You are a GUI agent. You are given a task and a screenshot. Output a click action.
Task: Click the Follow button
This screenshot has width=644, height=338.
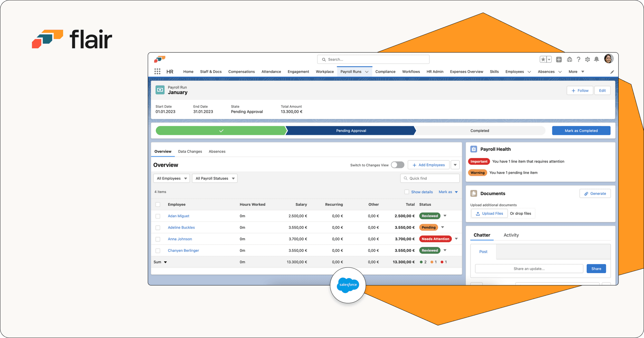tap(580, 90)
